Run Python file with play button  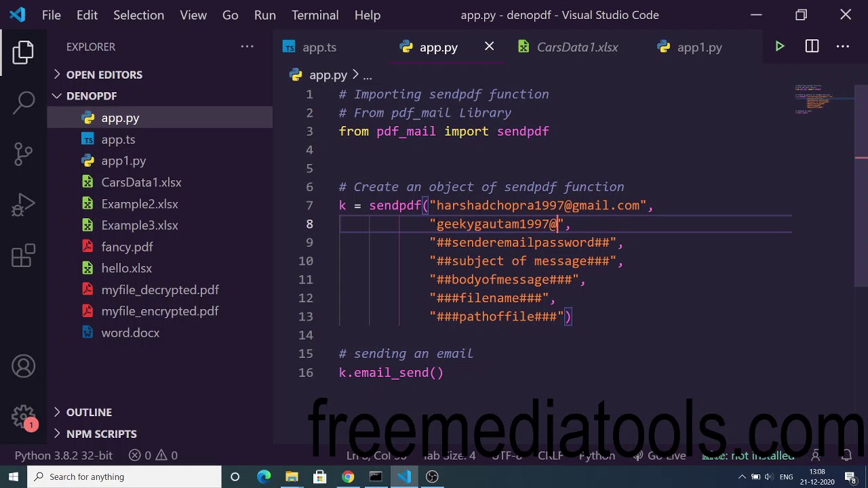(x=780, y=47)
